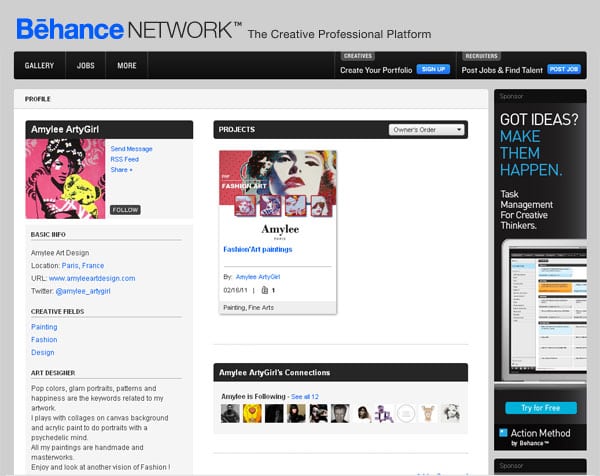
Task: Open the fourth connection avatar with bangs
Action: coord(296,414)
